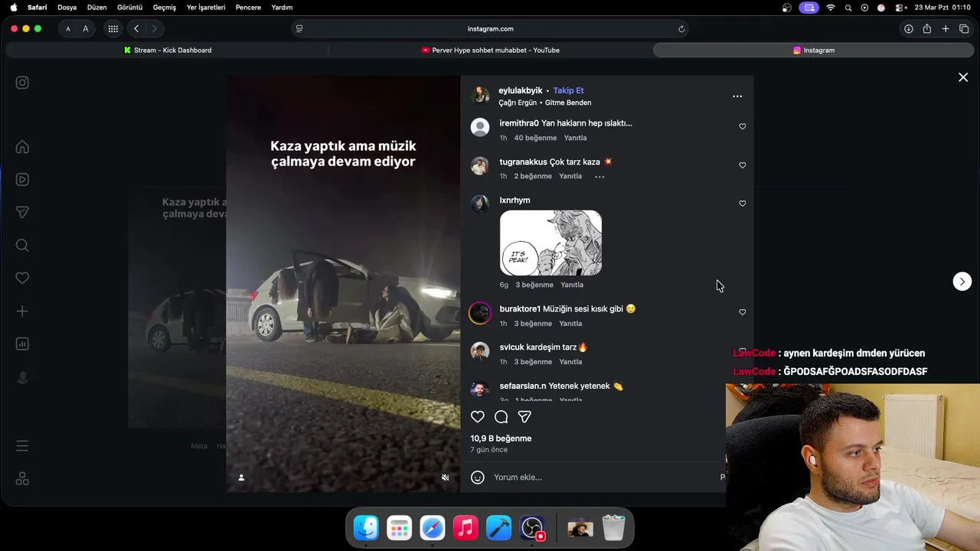Open Spotlight search in menu bar
Screen dimensions: 980x551
[848, 8]
